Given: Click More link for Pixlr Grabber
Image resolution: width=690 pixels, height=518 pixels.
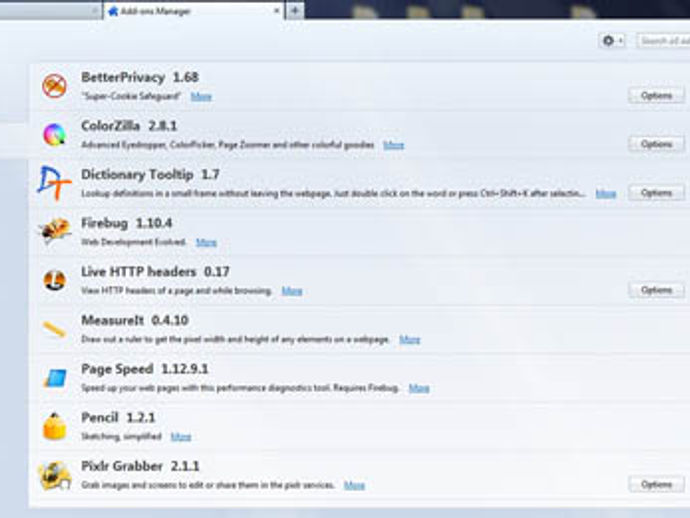Looking at the screenshot, I should (x=354, y=485).
